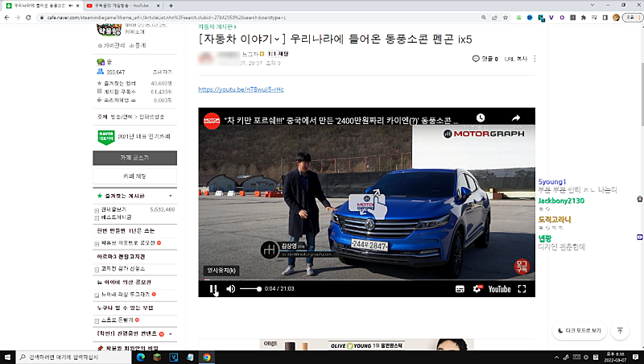Viewport: 644px width, 364px height.
Task: Go back to the previous page
Action: click(6, 18)
